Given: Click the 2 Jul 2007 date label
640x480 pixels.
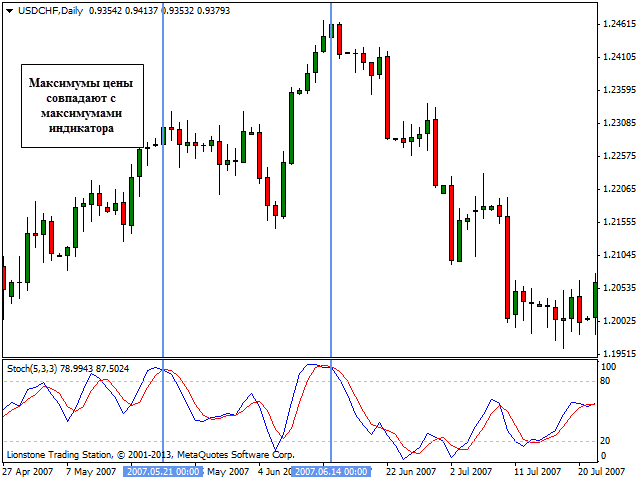Looking at the screenshot, I should point(471,471).
